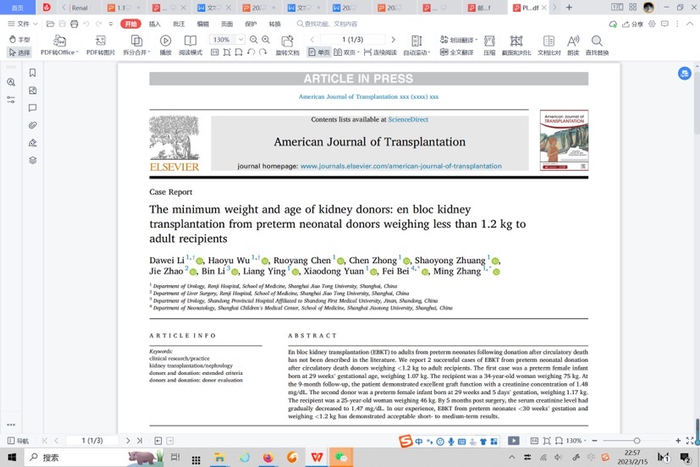The image size is (700, 467).
Task: Expand the quick access toolbar customize arrow
Action: (x=111, y=24)
